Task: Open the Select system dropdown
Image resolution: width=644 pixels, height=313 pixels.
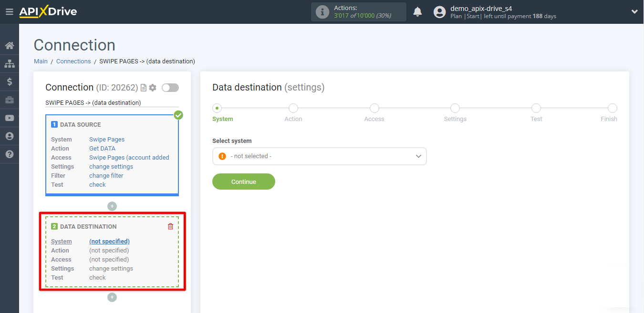Action: pyautogui.click(x=319, y=156)
